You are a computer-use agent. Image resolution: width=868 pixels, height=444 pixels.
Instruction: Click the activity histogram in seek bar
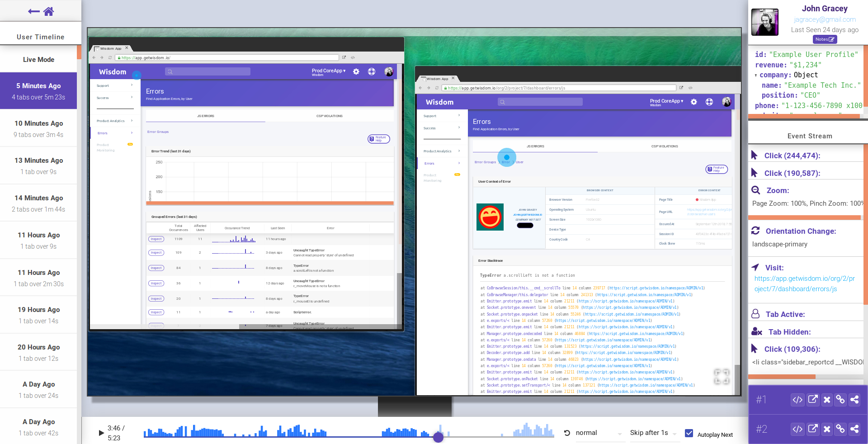pos(349,430)
